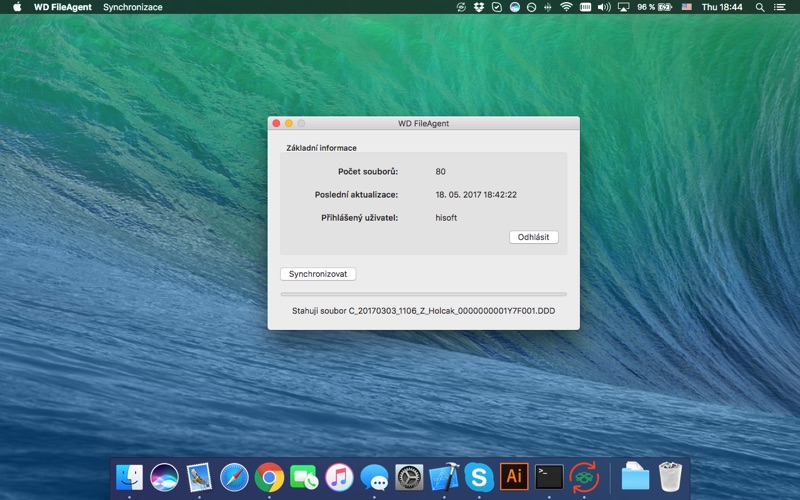Launch Google Chrome from the Dock
This screenshot has width=800, height=500.
coord(269,477)
